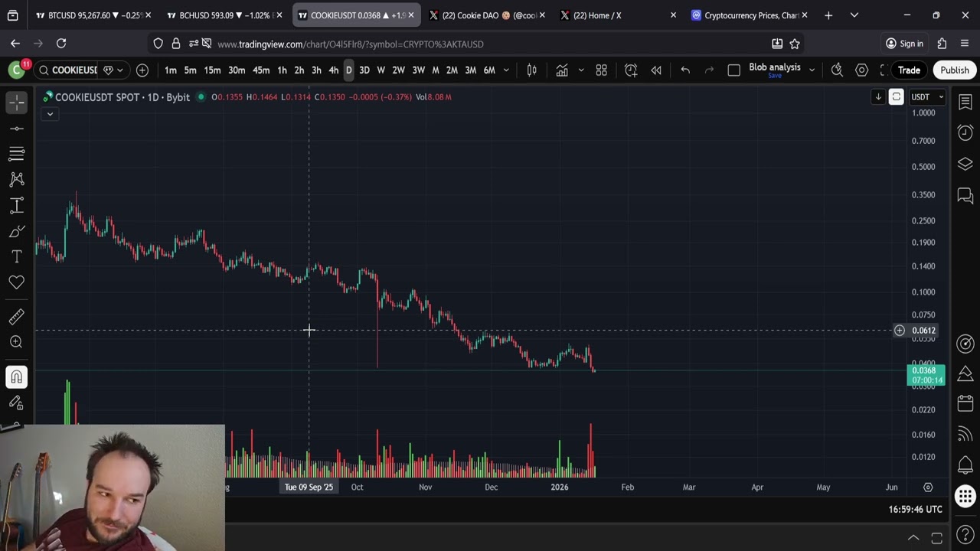Collapse the chart legend chevron
This screenshot has width=980, height=551.
[50, 114]
